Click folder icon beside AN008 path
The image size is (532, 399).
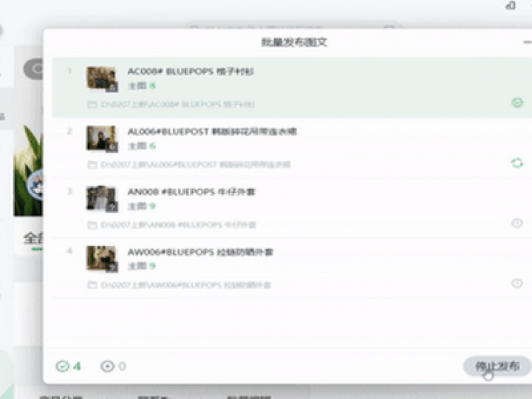pyautogui.click(x=92, y=225)
